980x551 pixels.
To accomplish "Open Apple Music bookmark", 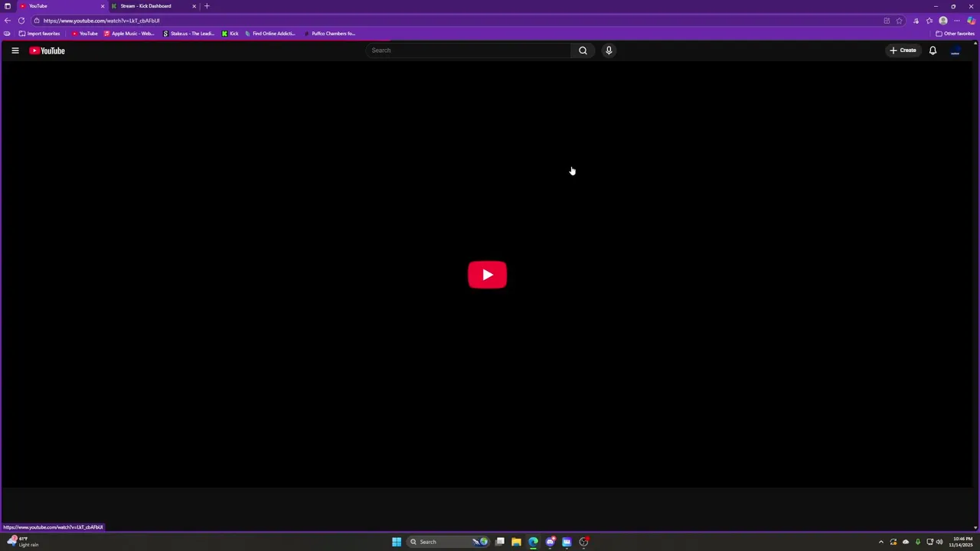I will click(129, 34).
